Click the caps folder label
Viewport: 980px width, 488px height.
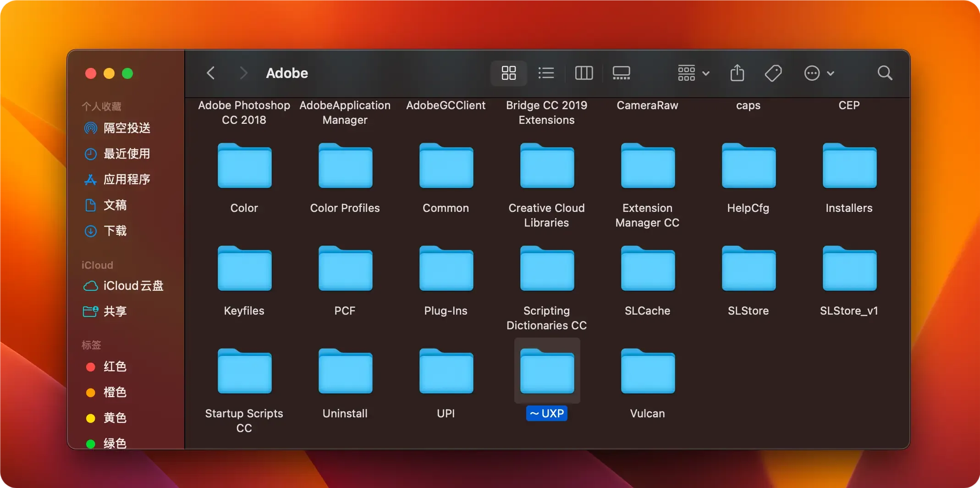tap(749, 105)
